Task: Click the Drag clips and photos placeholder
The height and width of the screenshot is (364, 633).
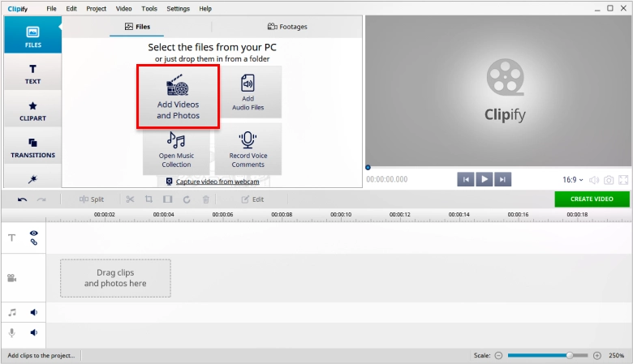Action: pos(115,278)
